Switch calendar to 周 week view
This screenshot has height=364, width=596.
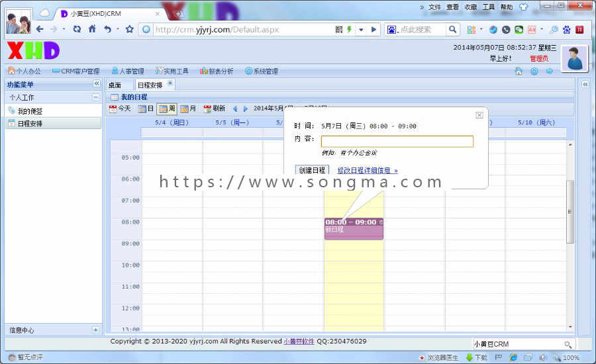[x=167, y=109]
